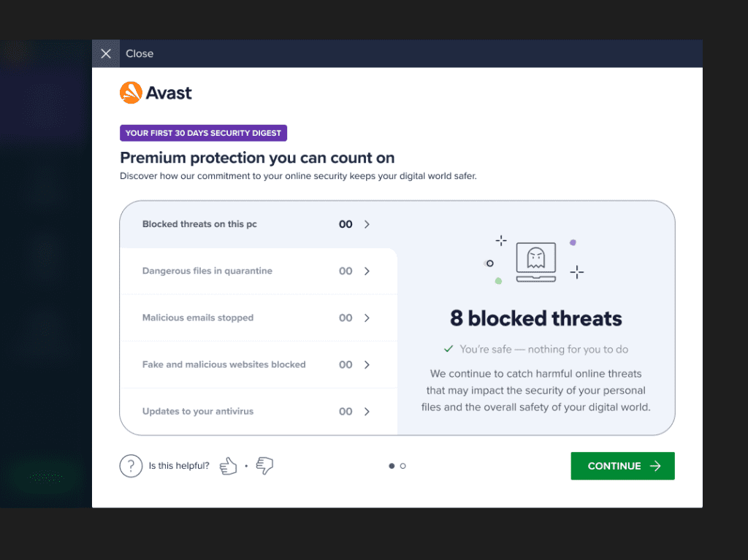Switch to the second page dot
748x560 pixels.
(403, 466)
